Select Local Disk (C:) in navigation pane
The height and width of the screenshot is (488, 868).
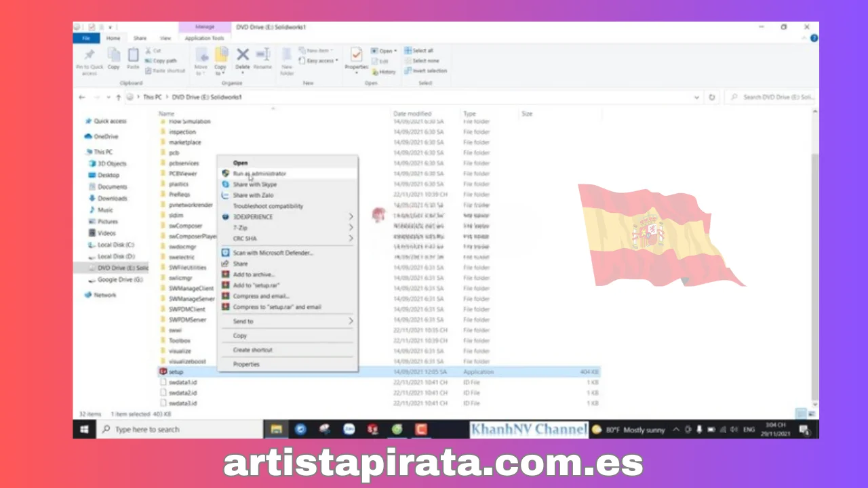115,245
